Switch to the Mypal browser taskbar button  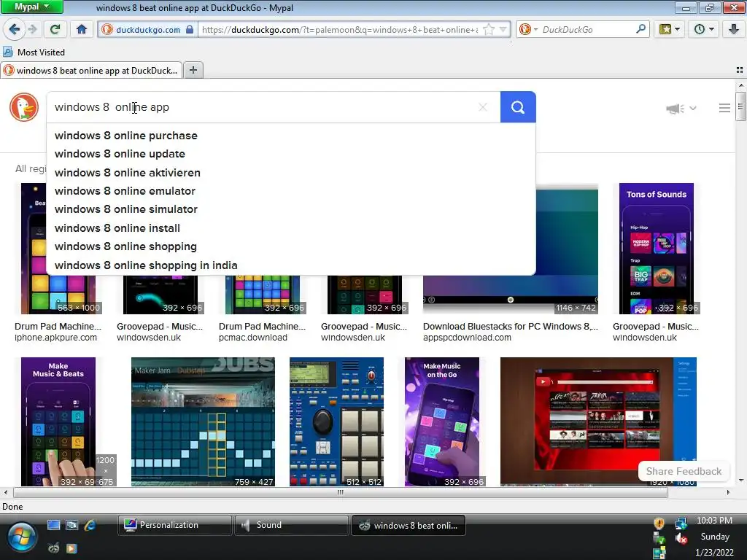(409, 525)
